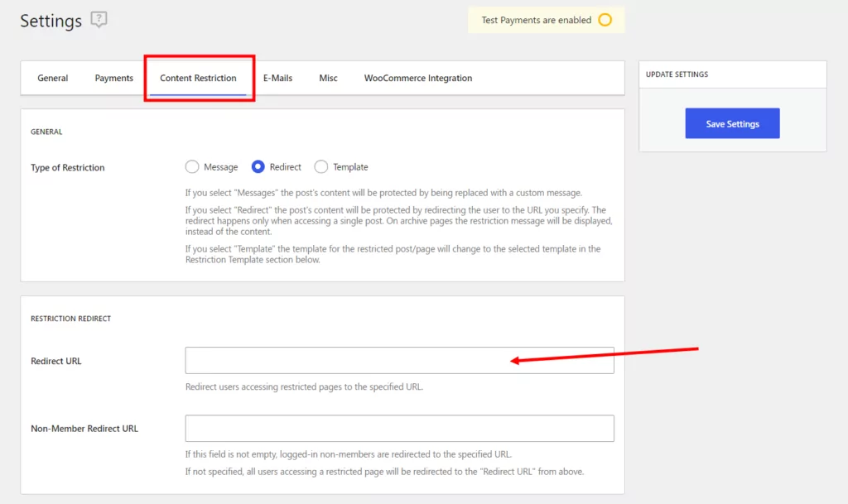Go to the E-Mails tab

pyautogui.click(x=278, y=78)
